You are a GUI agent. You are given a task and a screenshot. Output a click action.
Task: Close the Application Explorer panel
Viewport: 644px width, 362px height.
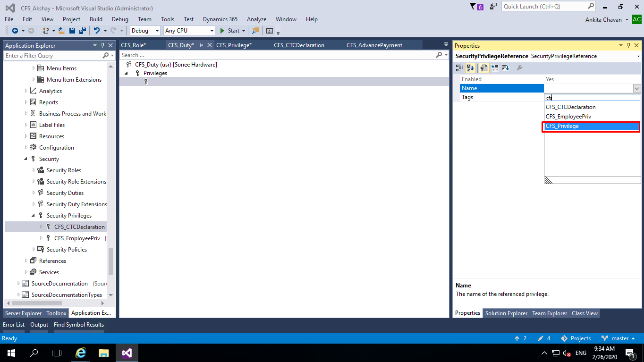[110, 45]
